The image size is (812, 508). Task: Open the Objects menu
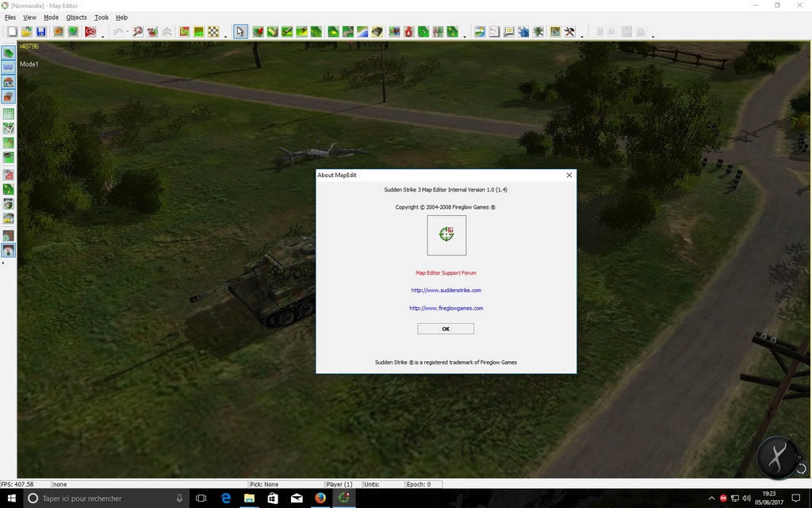(76, 17)
